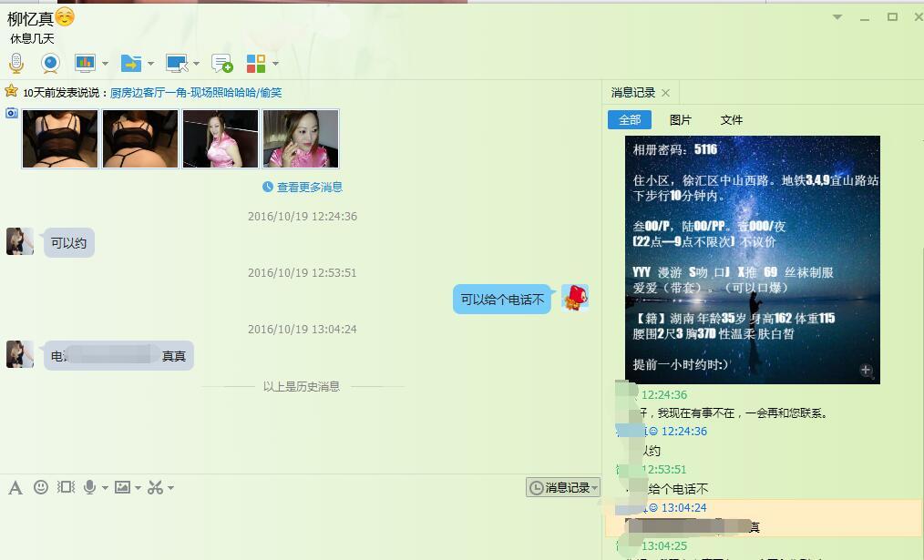924x560 pixels.
Task: Click the smiley emoji next to name
Action: 65,17
